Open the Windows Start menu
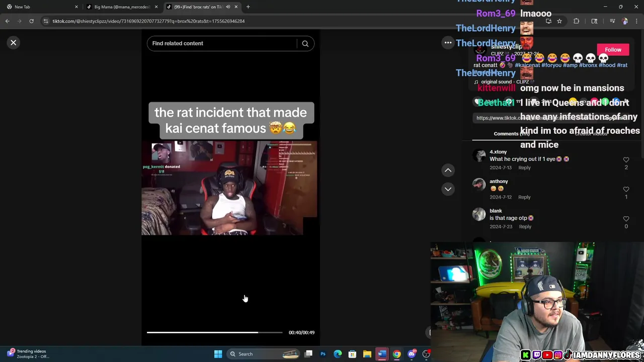Screen dimensions: 644x362 218,354
